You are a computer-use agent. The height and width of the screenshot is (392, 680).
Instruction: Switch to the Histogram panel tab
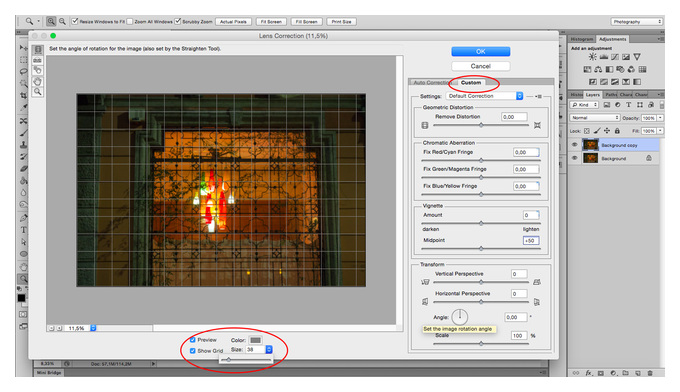pyautogui.click(x=582, y=39)
